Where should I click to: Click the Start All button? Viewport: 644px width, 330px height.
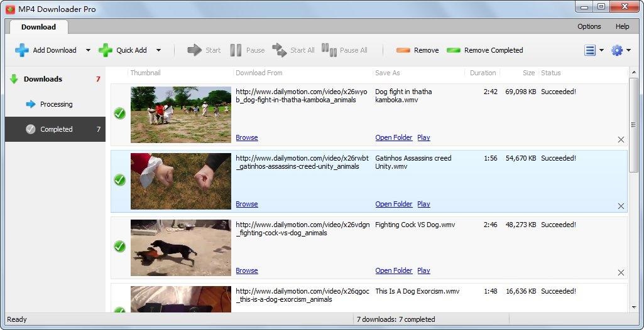293,50
